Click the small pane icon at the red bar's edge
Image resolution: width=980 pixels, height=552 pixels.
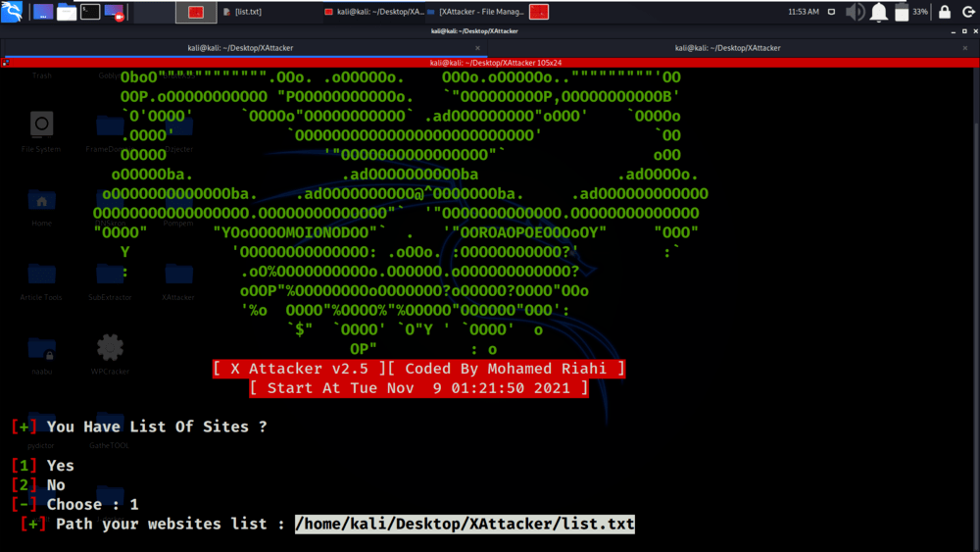point(5,63)
